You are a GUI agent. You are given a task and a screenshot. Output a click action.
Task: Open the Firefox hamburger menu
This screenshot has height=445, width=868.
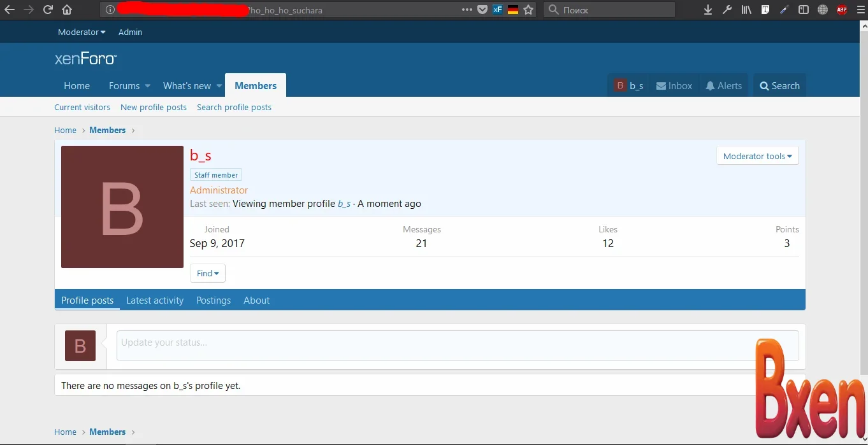click(x=860, y=10)
